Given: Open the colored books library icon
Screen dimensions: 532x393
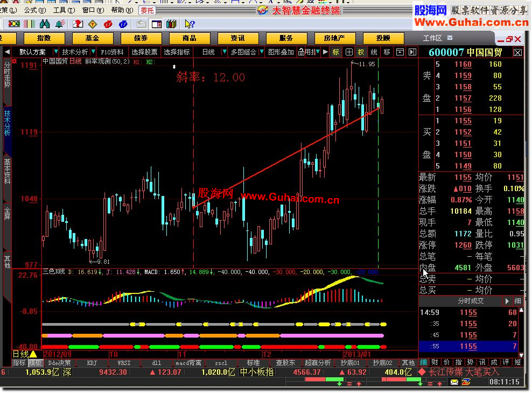Looking at the screenshot, I should [x=171, y=24].
